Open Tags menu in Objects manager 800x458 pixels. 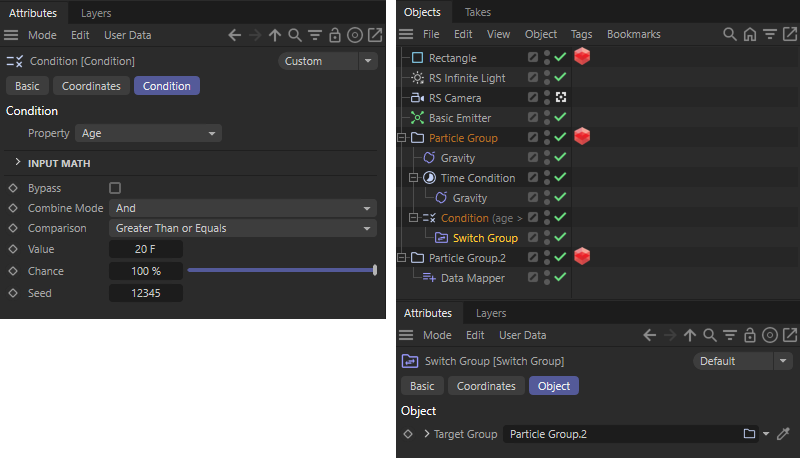[x=581, y=34]
